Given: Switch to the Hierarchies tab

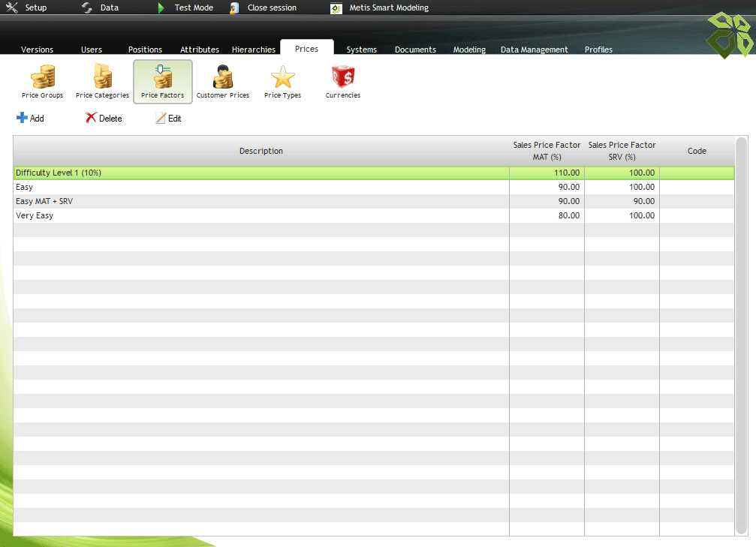Looking at the screenshot, I should (253, 50).
